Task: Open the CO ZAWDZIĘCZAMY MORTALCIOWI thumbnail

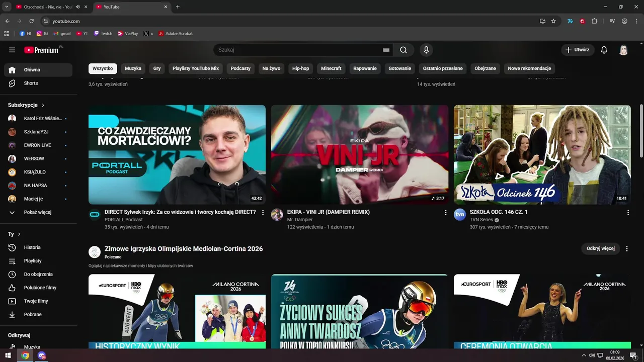Action: (x=177, y=154)
